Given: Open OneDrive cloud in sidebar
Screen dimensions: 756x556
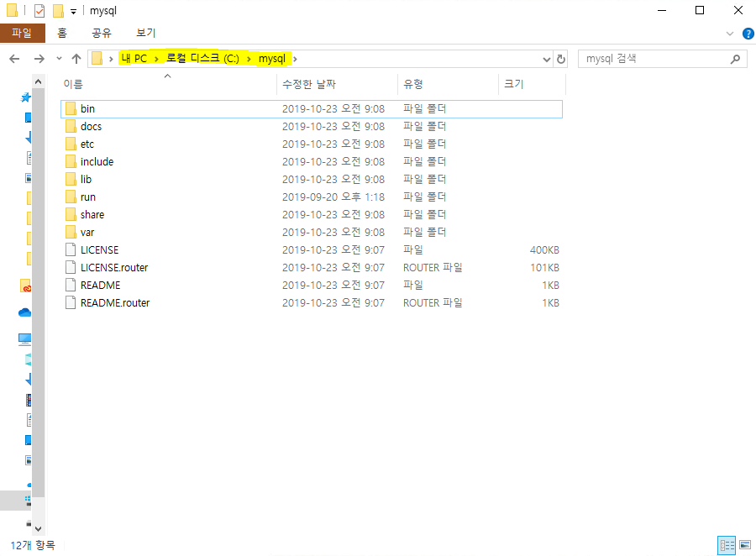Looking at the screenshot, I should tap(24, 313).
